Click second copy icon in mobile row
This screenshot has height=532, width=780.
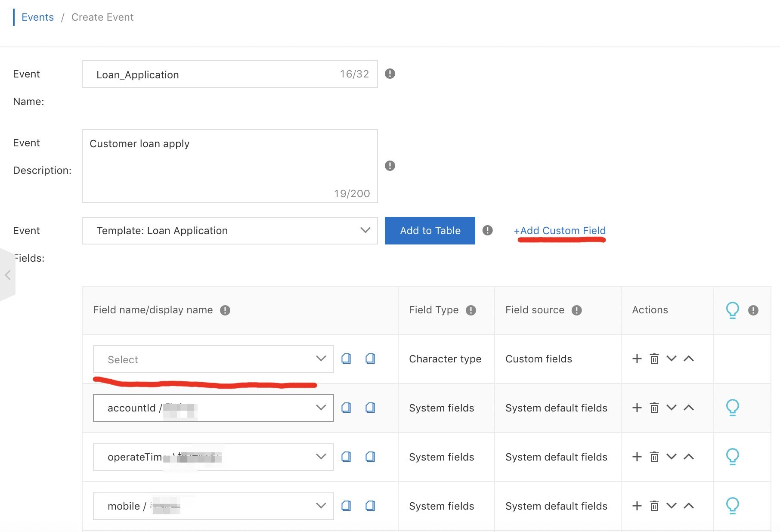(370, 506)
